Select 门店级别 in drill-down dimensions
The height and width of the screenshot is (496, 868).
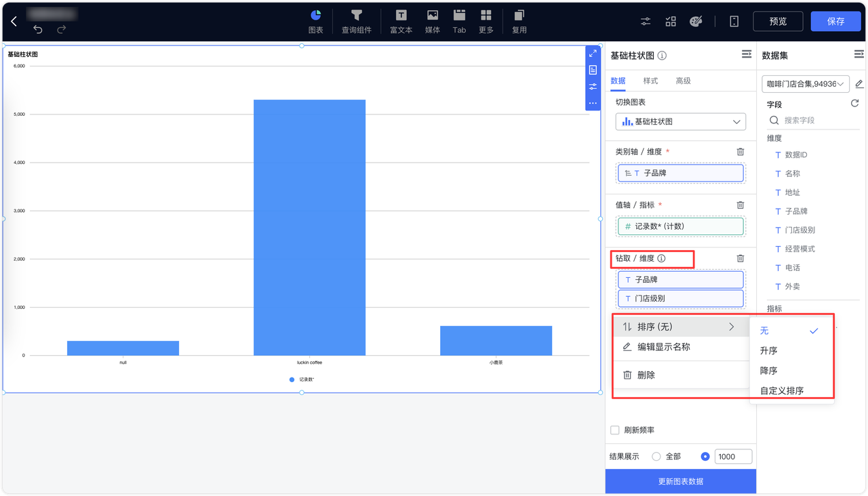point(681,298)
